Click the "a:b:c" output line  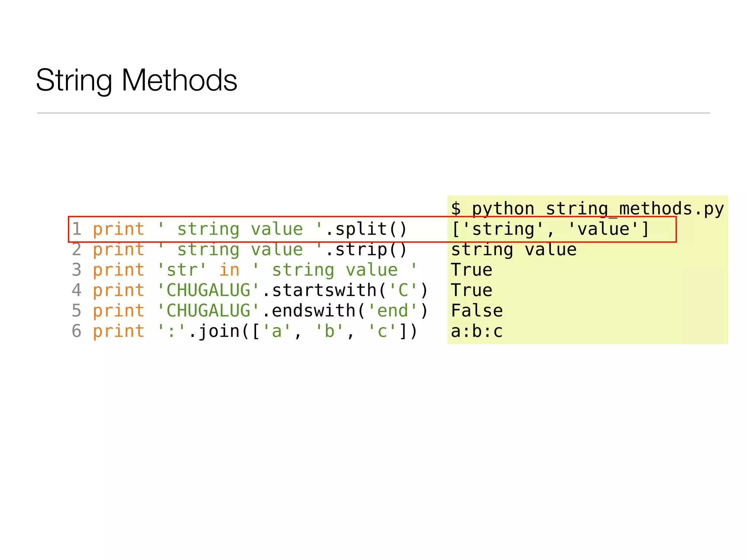click(x=477, y=331)
